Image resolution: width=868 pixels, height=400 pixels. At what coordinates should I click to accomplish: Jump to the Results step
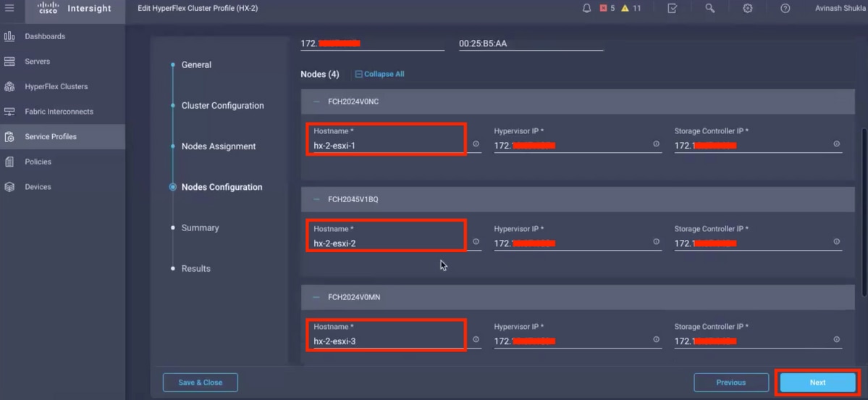click(196, 268)
